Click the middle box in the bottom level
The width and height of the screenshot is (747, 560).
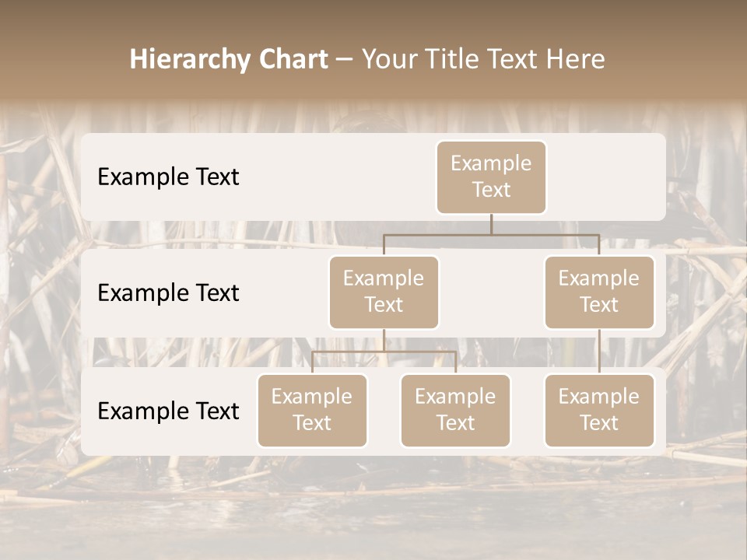(455, 411)
